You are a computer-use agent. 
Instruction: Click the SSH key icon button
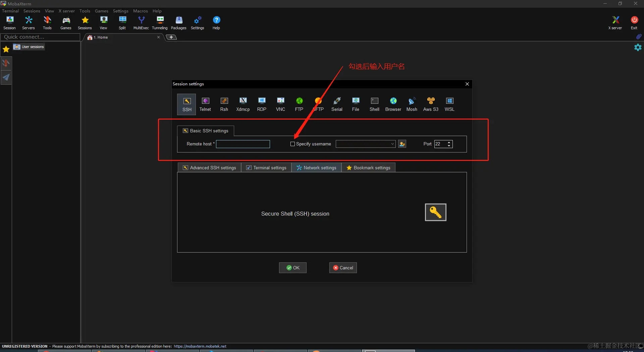[x=435, y=212]
